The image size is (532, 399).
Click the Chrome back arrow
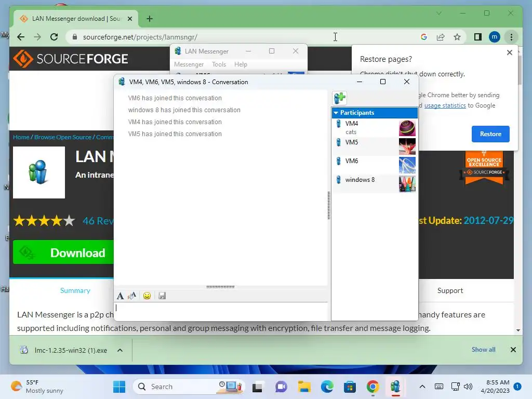(21, 37)
